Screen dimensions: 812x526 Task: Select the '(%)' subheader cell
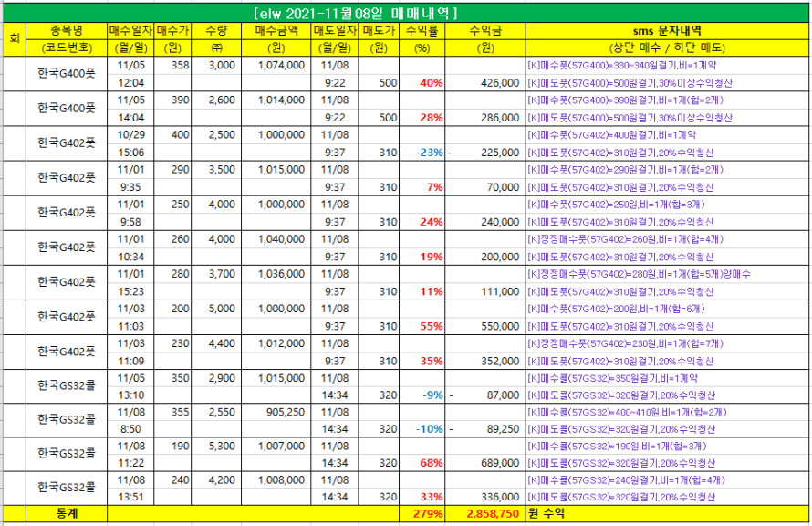(x=422, y=47)
